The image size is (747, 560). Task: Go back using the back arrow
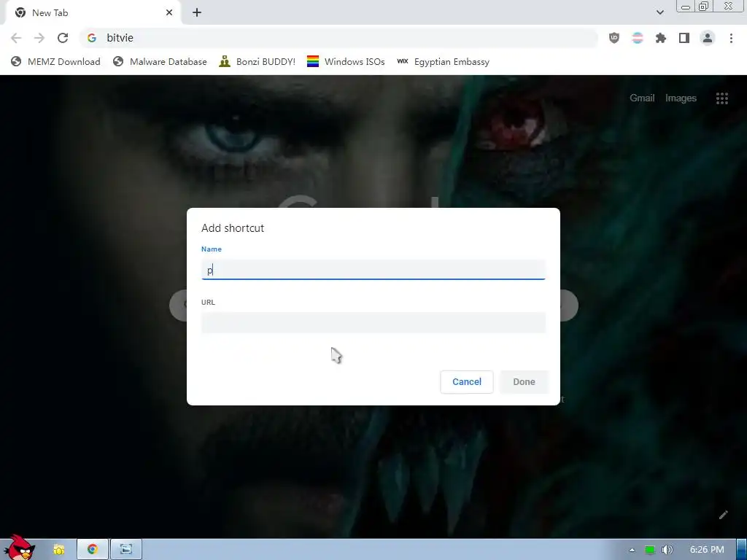coord(16,38)
